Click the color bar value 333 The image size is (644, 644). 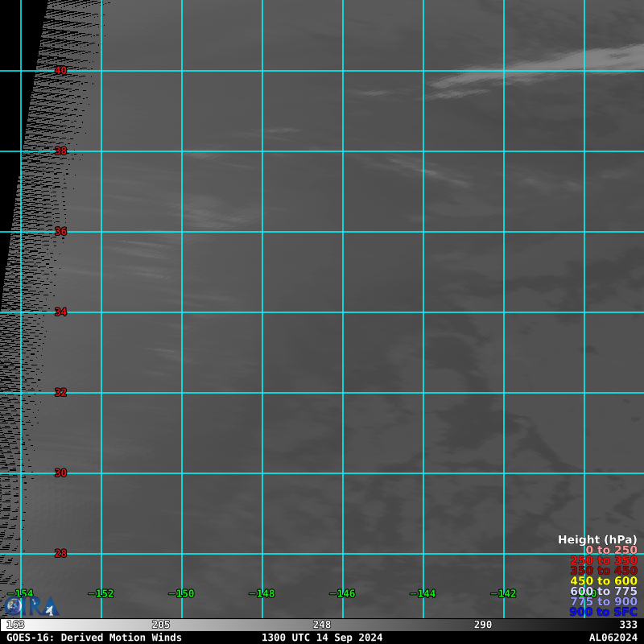pyautogui.click(x=629, y=625)
